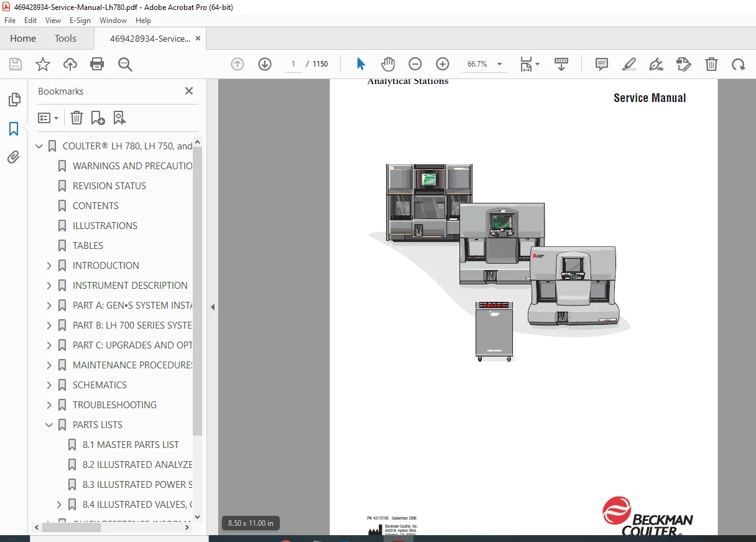Activate the selection arrow tool
Viewport: 756px width, 542px height.
pyautogui.click(x=361, y=64)
